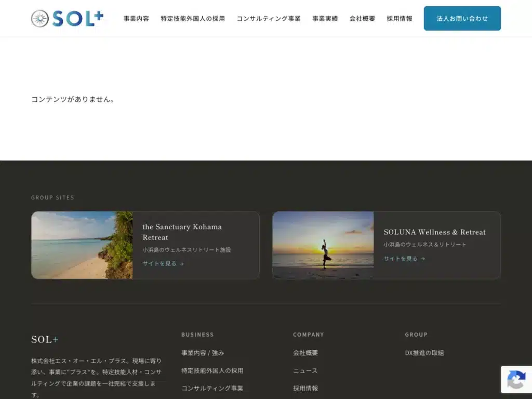The image size is (532, 399).
Task: Click the コンテンツがありません。 message text
Action: [73, 99]
